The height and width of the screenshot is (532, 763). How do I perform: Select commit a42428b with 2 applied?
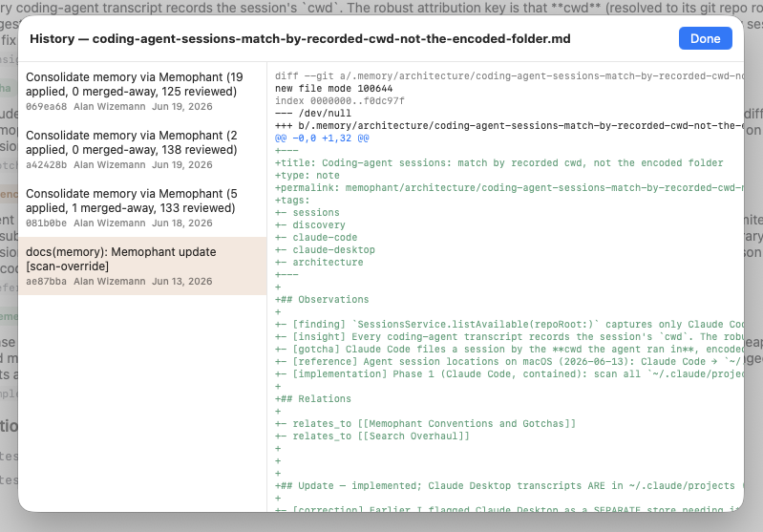(142, 149)
